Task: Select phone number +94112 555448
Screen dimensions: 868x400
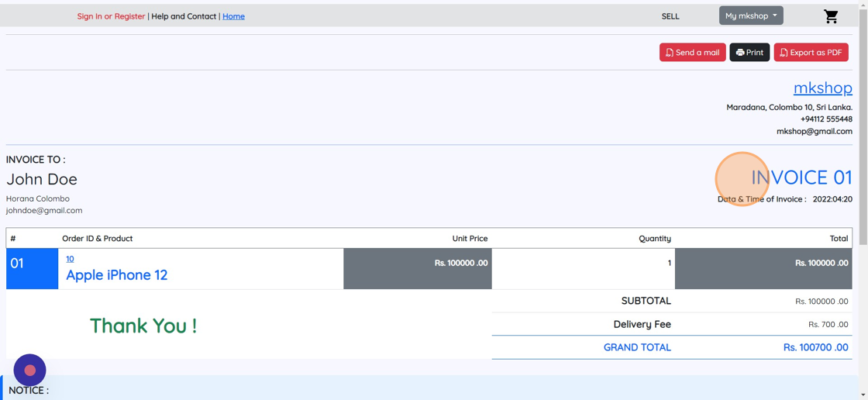Action: tap(826, 119)
